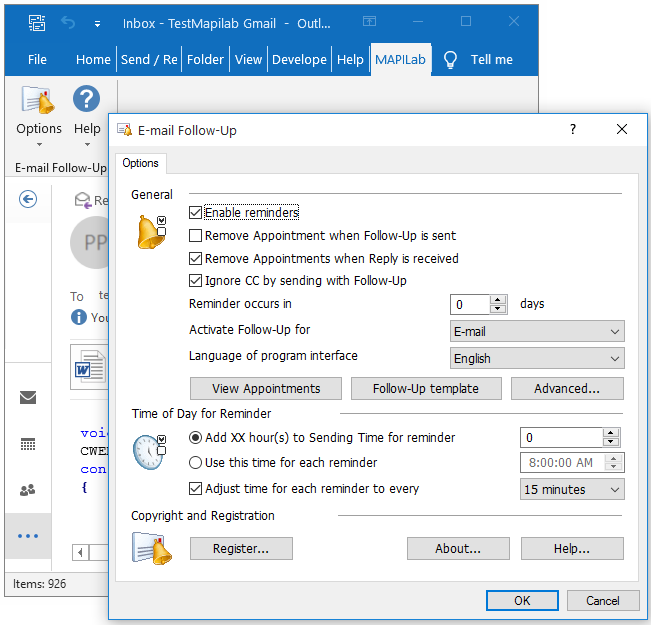Click the scroll left arrow in Outlook
651x625 pixels.
click(x=81, y=553)
